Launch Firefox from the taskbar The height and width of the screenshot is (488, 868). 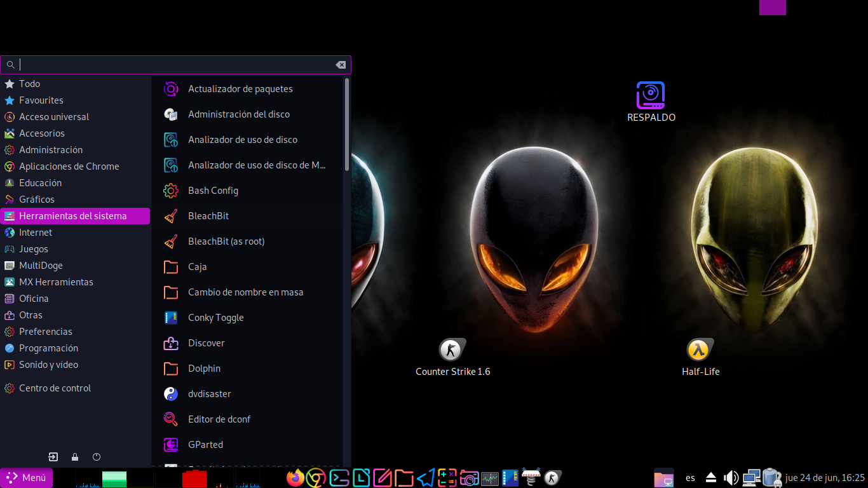[295, 478]
